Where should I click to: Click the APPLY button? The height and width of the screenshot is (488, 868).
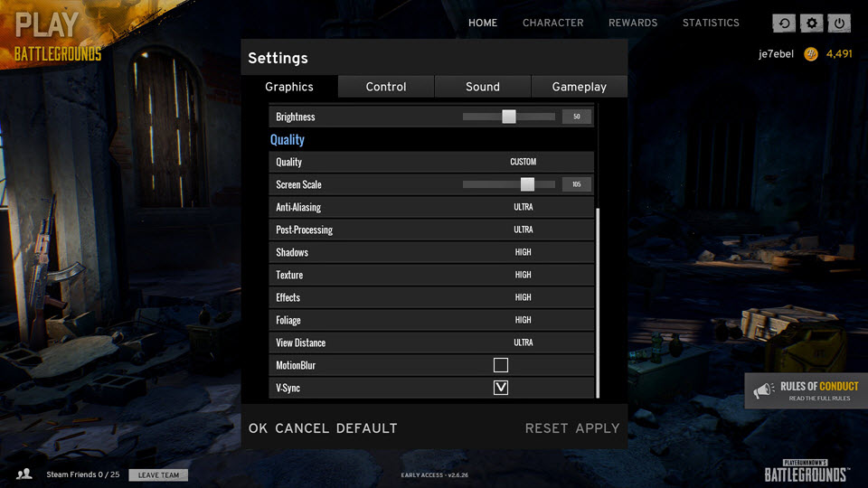point(598,428)
